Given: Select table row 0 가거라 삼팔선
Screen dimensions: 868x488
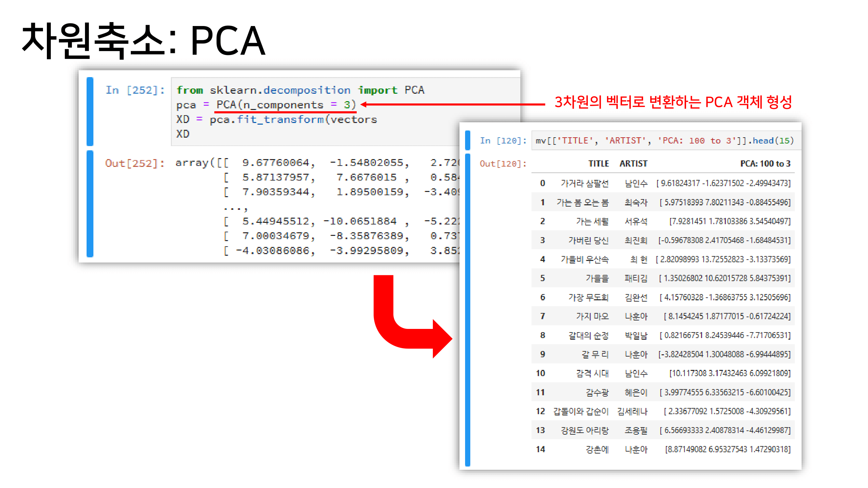Looking at the screenshot, I should tap(584, 183).
